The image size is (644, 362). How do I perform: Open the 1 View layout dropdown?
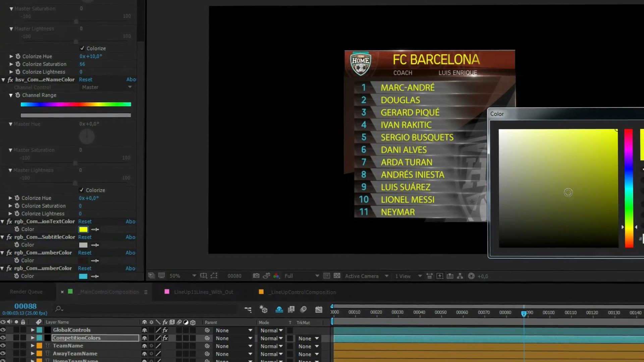coord(408,276)
